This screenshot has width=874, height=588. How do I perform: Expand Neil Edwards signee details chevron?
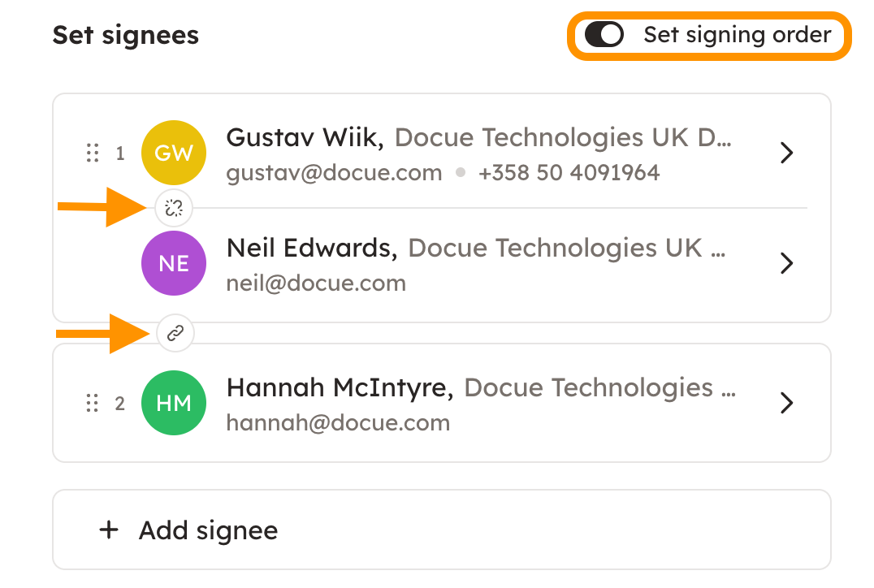coord(785,263)
